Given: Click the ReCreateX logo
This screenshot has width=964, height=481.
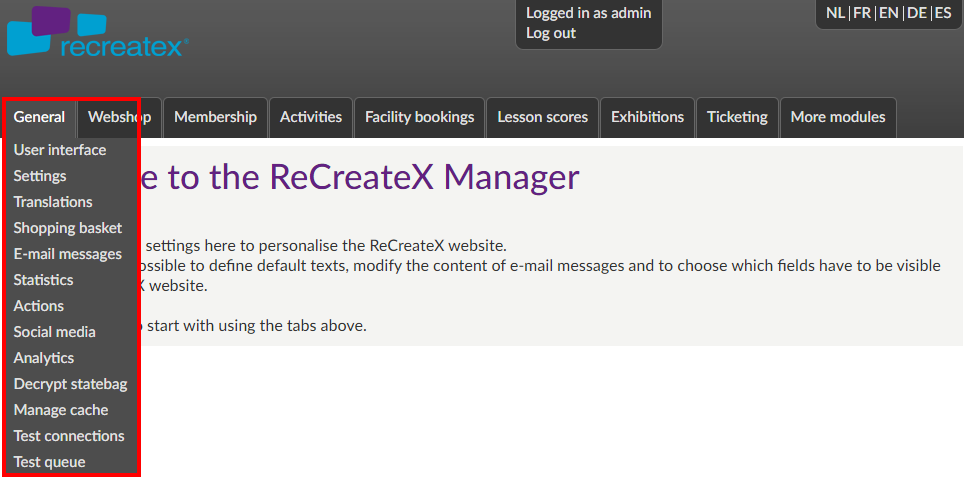Looking at the screenshot, I should [97, 33].
